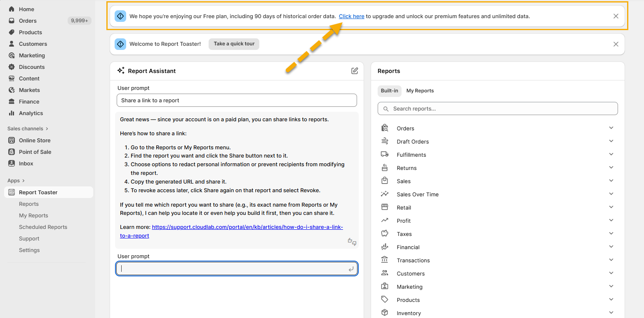Image resolution: width=644 pixels, height=318 pixels.
Task: Switch to the My Reports tab
Action: tap(420, 91)
